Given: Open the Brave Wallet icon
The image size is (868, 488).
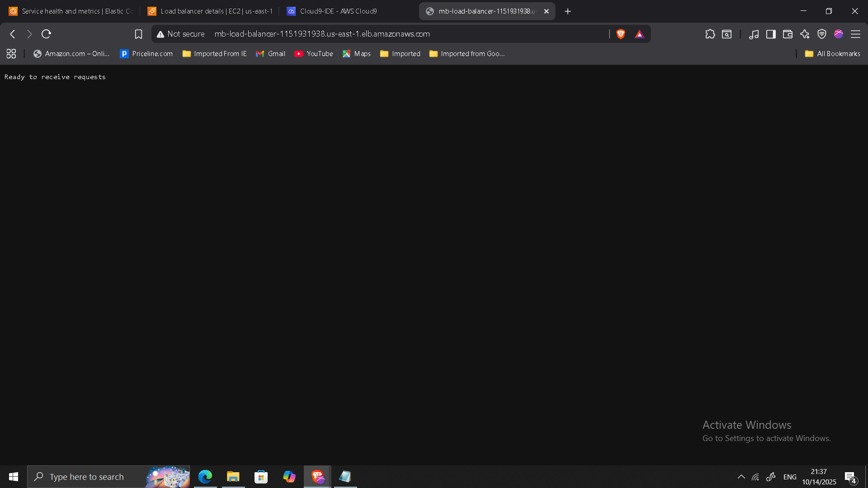Looking at the screenshot, I should [788, 34].
